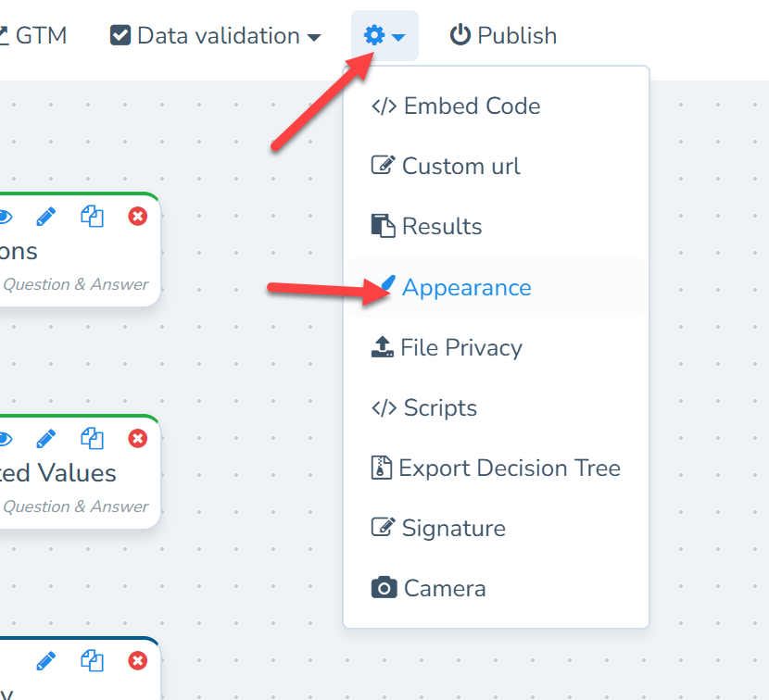The height and width of the screenshot is (700, 769).
Task: Remove the 'Values' card with red X
Action: [137, 439]
